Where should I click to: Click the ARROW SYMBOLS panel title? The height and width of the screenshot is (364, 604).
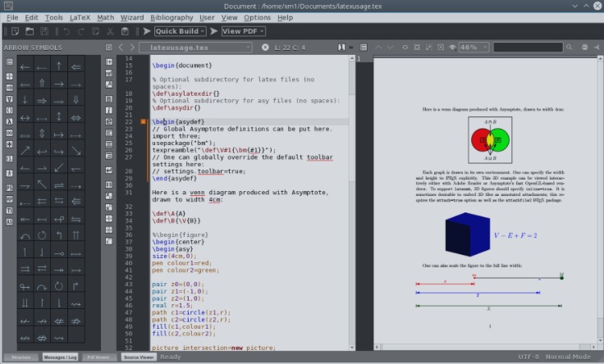(33, 48)
